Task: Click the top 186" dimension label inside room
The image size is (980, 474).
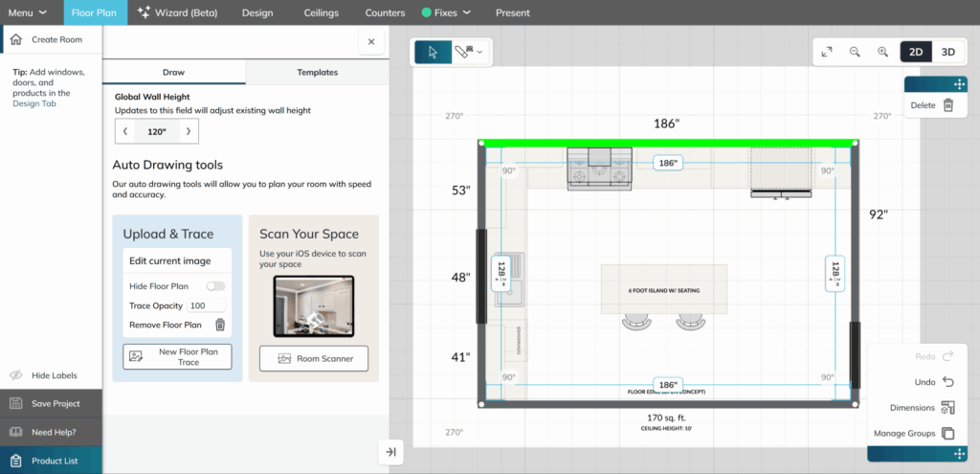Action: coord(668,163)
